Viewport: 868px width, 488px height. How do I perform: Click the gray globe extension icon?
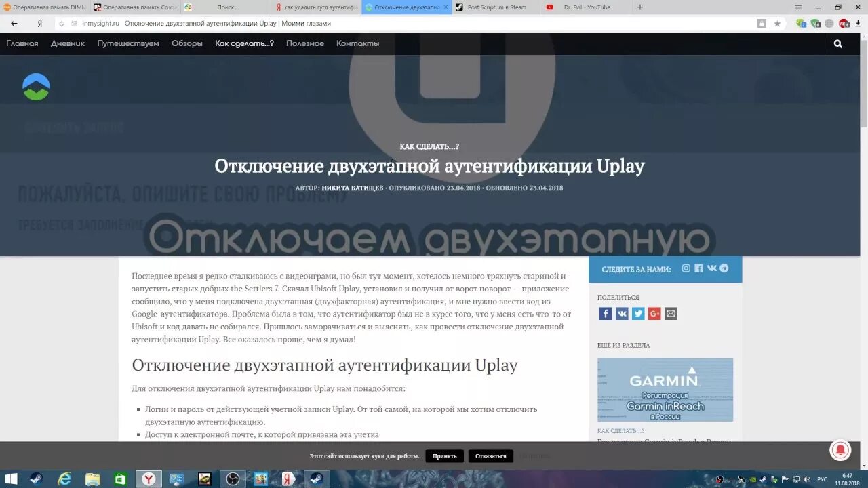(x=829, y=23)
